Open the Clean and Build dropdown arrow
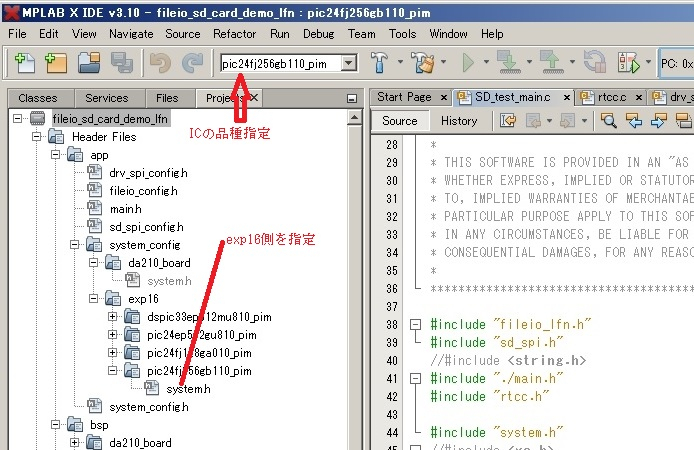Viewport: 694px width, 450px height. (443, 62)
